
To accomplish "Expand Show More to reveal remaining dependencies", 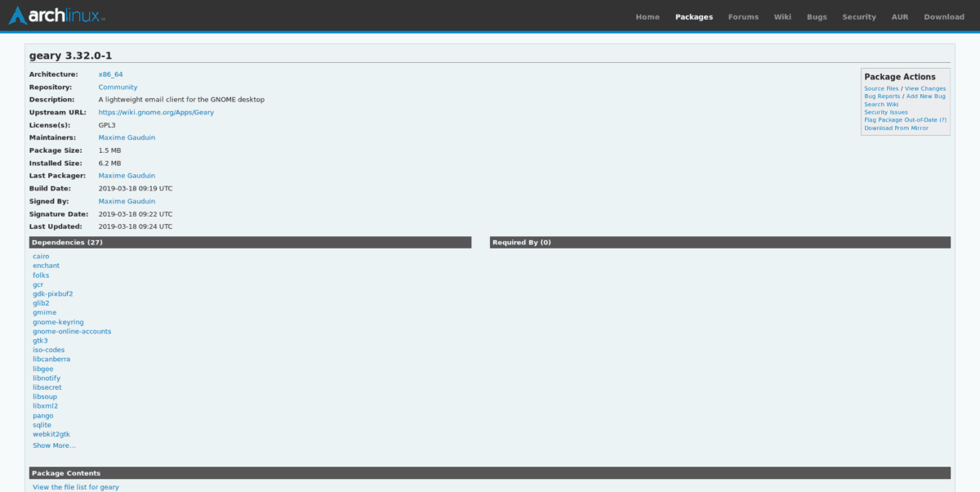I will click(x=54, y=445).
